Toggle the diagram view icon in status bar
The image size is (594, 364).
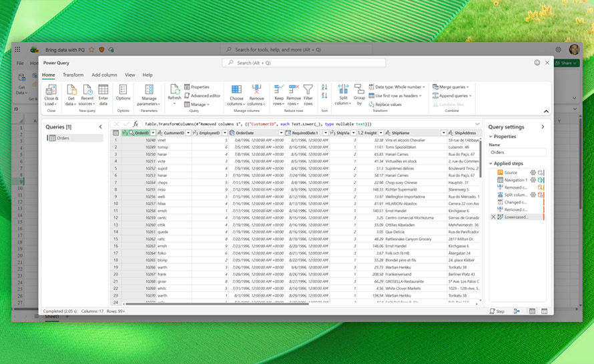[x=517, y=311]
